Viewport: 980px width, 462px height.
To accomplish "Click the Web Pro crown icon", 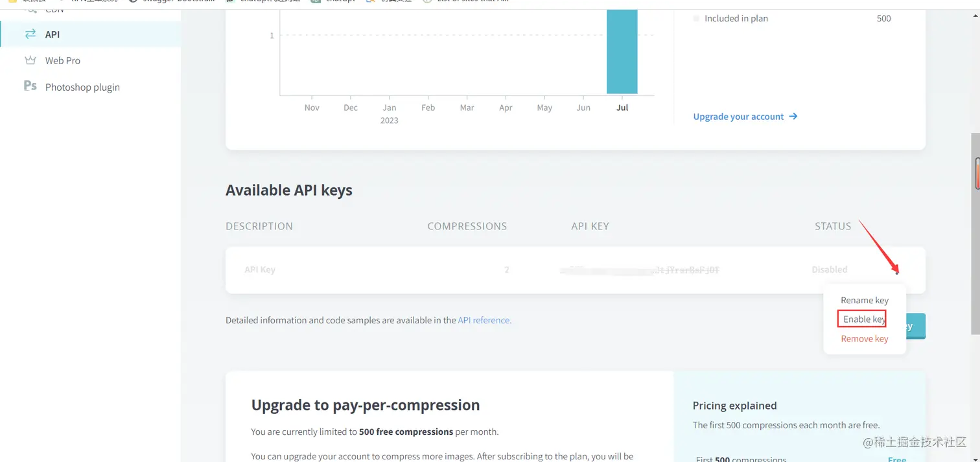I will tap(30, 60).
